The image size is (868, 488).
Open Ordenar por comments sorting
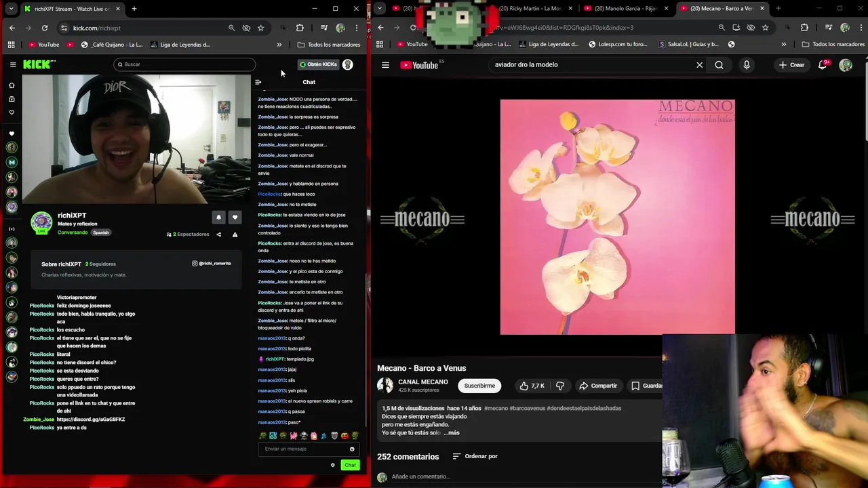[x=475, y=456]
